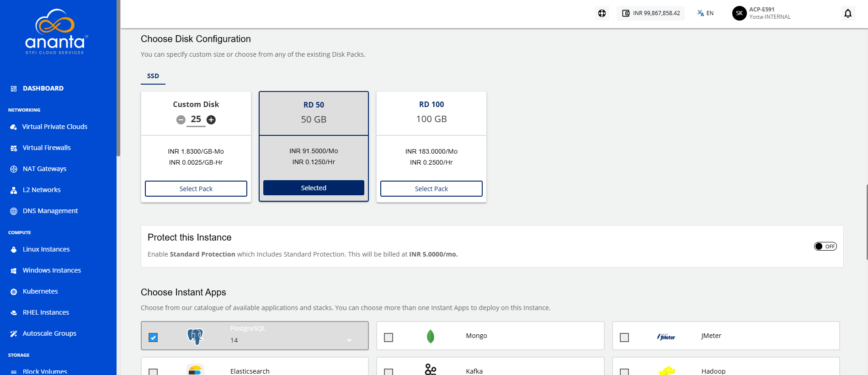868x375 pixels.
Task: Check the Hadoop instant app checkbox
Action: [x=624, y=372]
